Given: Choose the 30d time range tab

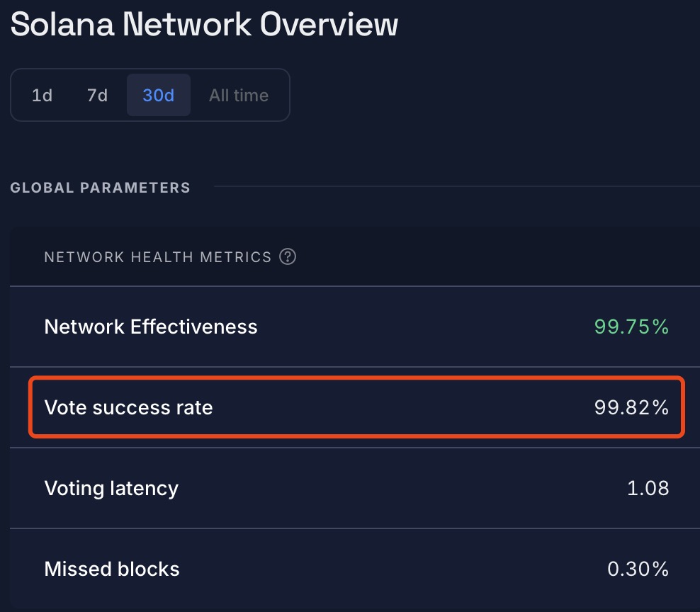Looking at the screenshot, I should tap(159, 96).
